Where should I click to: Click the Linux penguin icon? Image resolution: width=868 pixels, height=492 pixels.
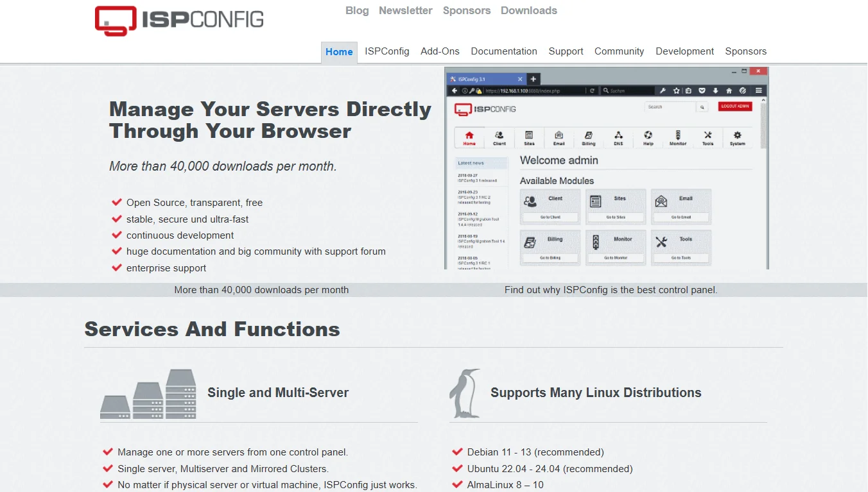[x=465, y=393]
